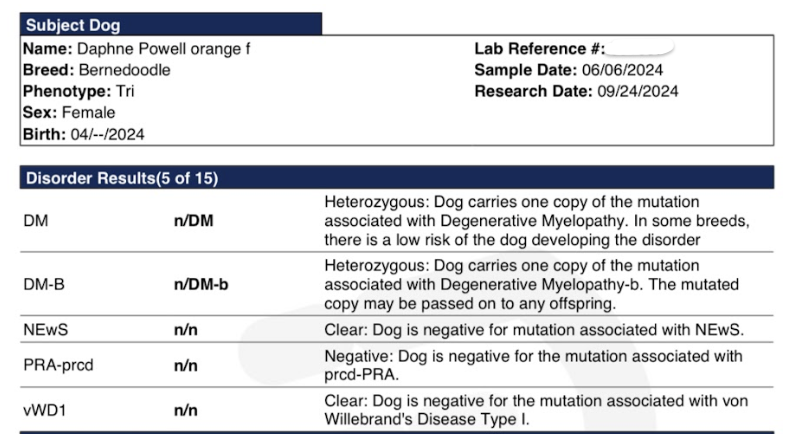Select the Disorder Results(5 of 15) header

397,177
